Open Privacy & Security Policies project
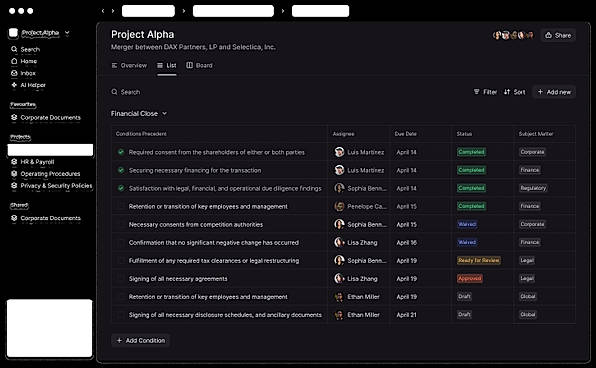The height and width of the screenshot is (368, 596). pos(51,186)
